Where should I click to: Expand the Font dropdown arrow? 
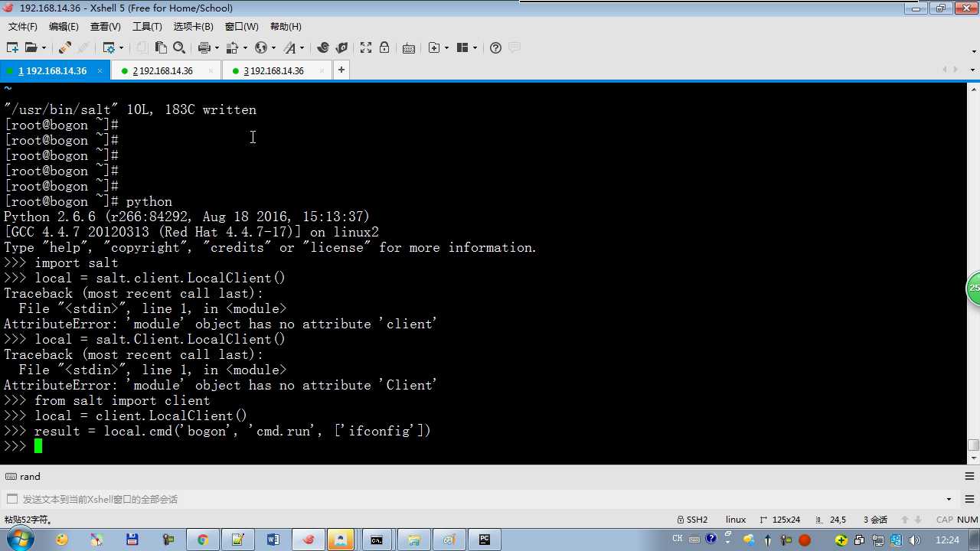click(x=302, y=47)
